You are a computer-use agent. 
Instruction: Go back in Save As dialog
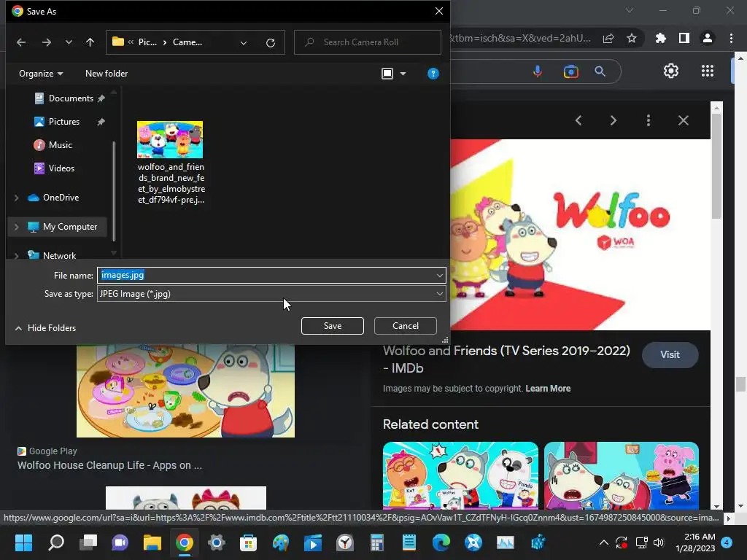pos(21,42)
